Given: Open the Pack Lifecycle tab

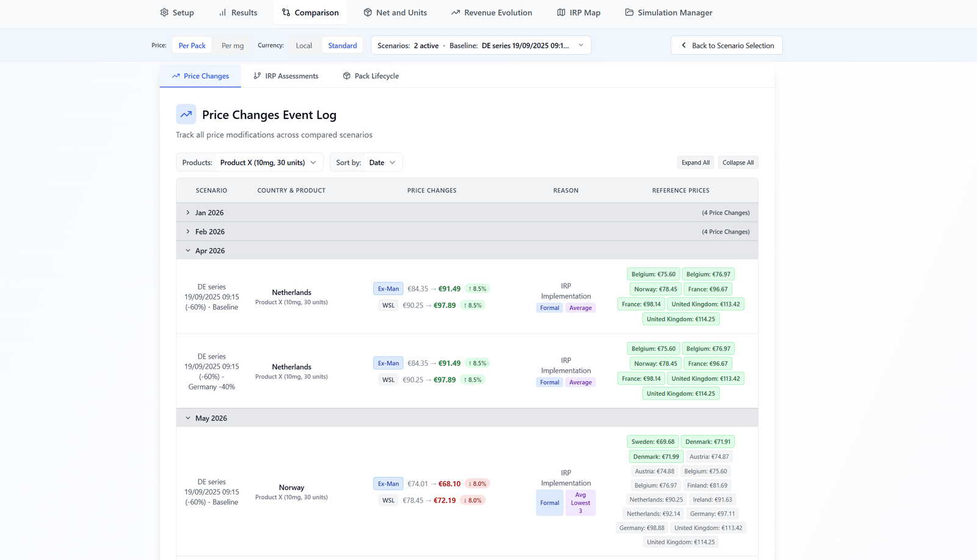Looking at the screenshot, I should (x=371, y=76).
